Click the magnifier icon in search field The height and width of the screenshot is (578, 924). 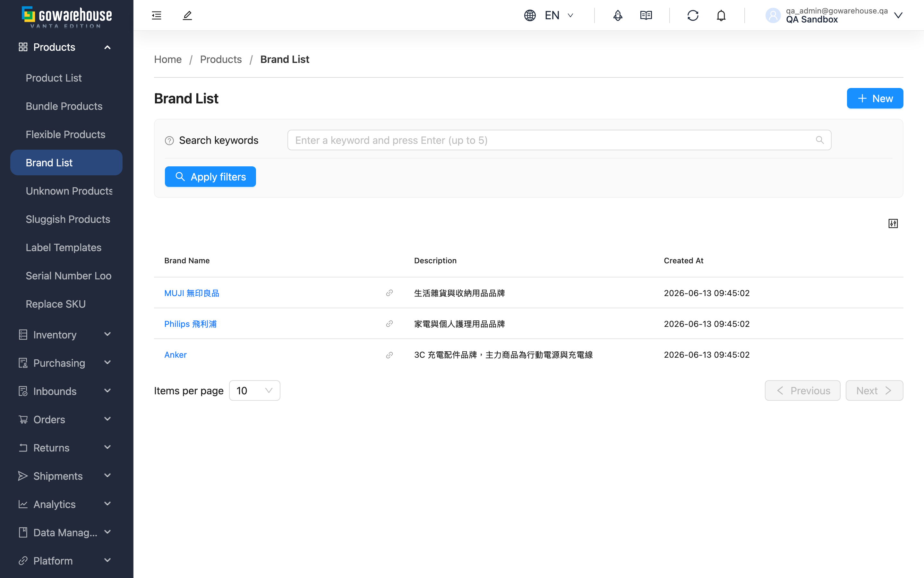(x=819, y=140)
